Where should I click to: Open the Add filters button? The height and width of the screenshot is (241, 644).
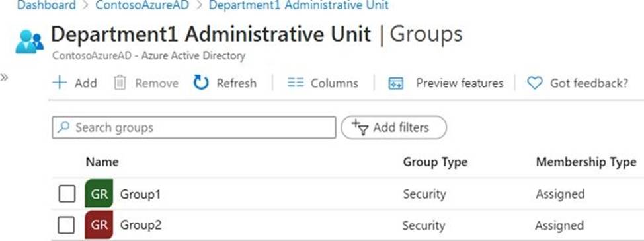[394, 128]
